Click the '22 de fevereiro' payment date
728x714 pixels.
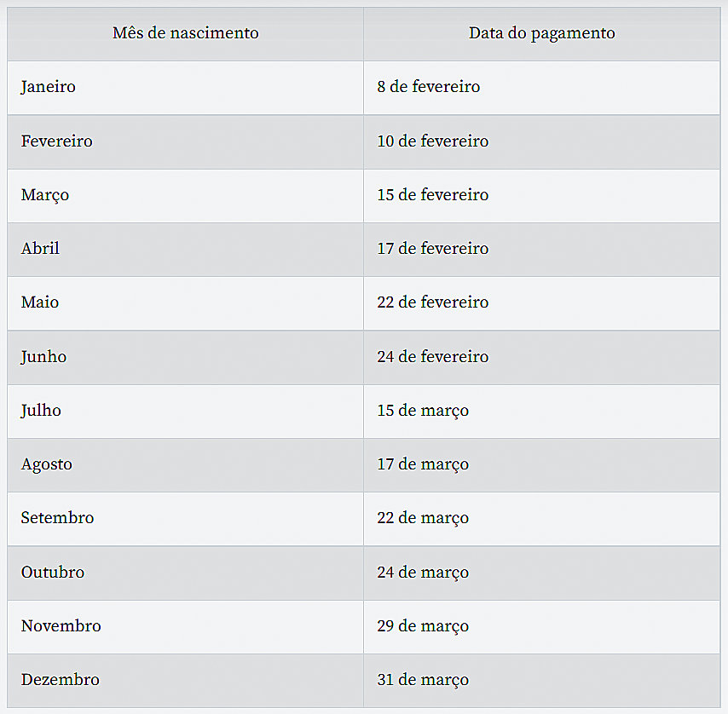433,302
